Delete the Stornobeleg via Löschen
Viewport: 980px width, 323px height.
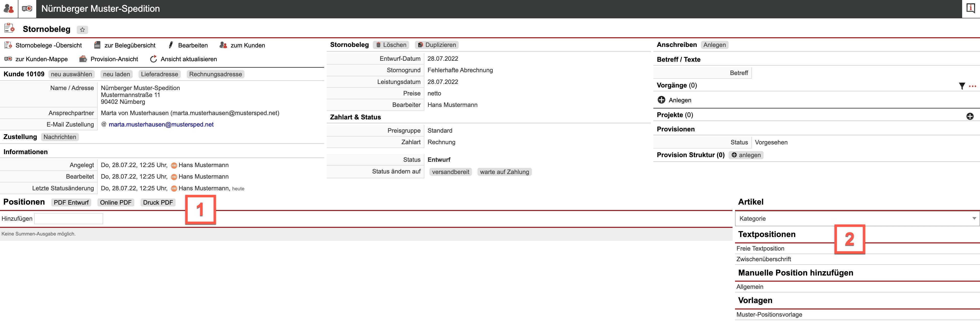tap(391, 45)
